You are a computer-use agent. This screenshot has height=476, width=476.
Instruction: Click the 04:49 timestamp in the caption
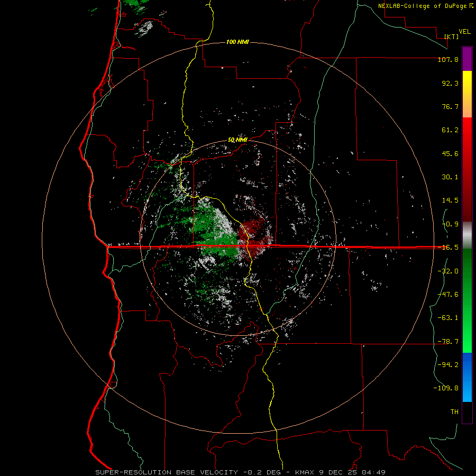(x=374, y=472)
